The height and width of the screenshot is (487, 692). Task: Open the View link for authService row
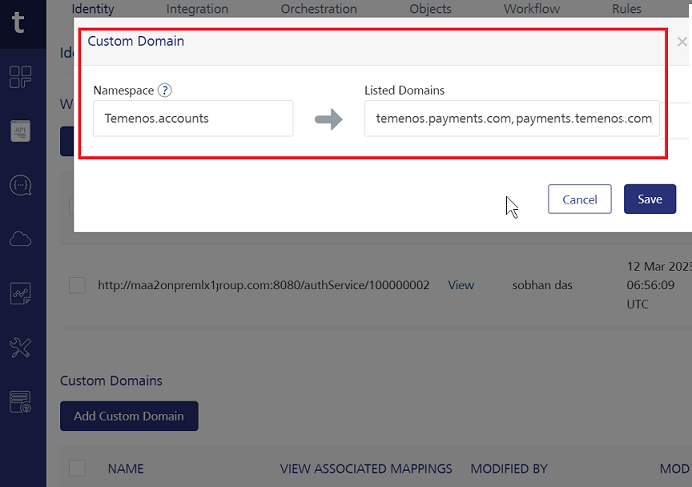pyautogui.click(x=461, y=285)
